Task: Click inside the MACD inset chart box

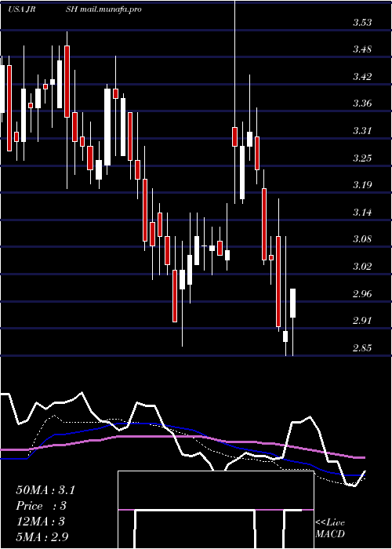Action: tap(216, 510)
